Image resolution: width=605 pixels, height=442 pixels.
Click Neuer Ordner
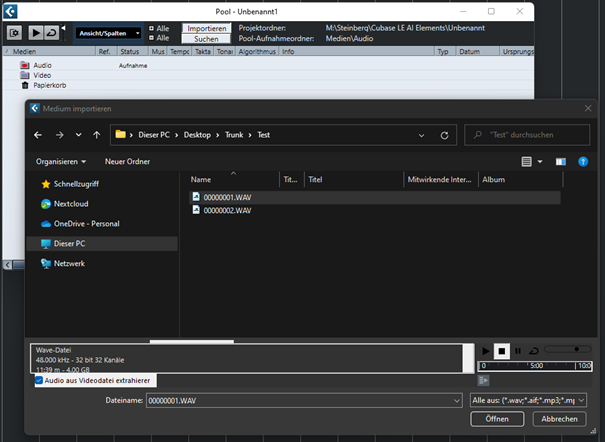click(127, 162)
